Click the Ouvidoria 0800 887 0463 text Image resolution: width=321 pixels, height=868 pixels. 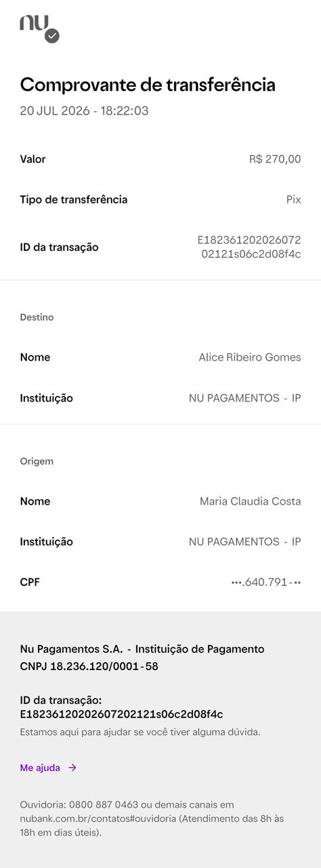click(x=79, y=805)
